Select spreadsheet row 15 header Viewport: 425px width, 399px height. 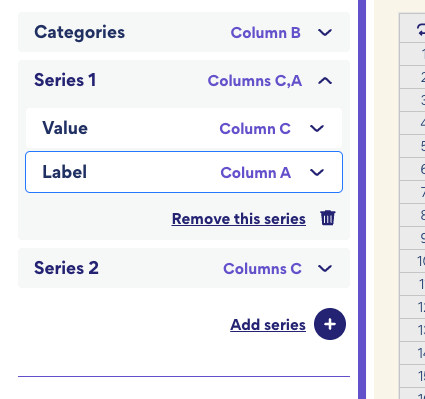pyautogui.click(x=413, y=376)
